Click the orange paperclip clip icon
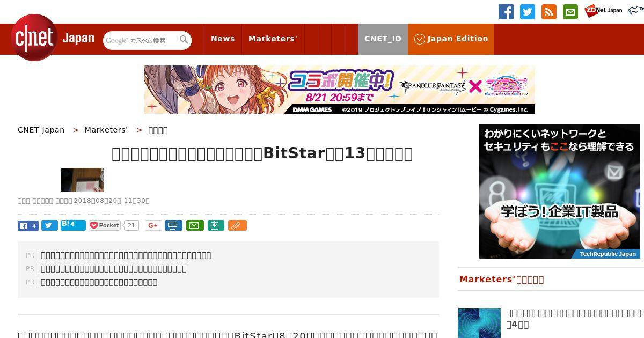 237,225
